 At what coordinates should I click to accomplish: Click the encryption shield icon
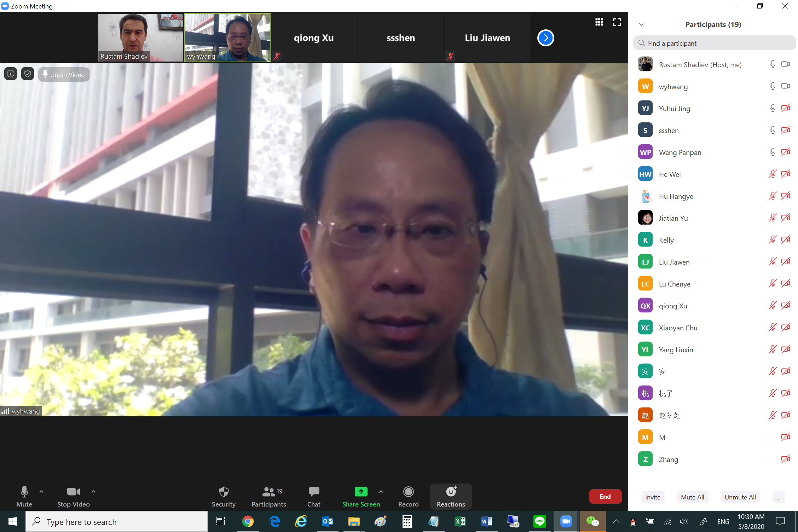pyautogui.click(x=28, y=74)
